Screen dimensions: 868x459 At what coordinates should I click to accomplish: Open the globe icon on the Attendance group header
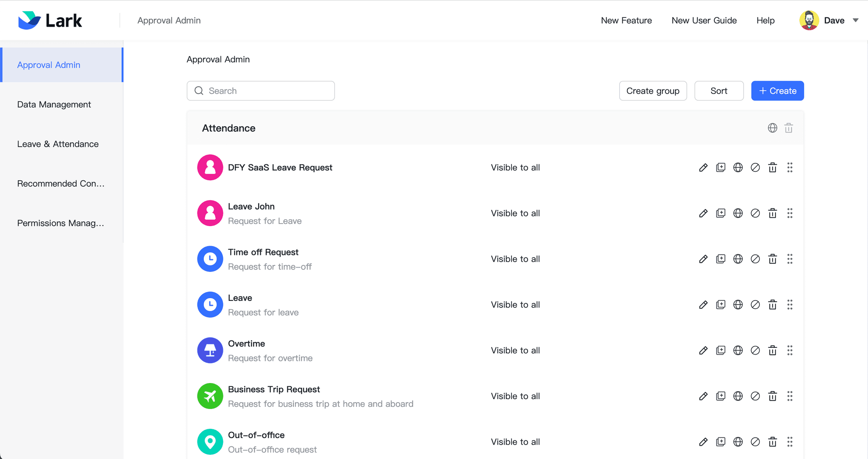coord(772,128)
